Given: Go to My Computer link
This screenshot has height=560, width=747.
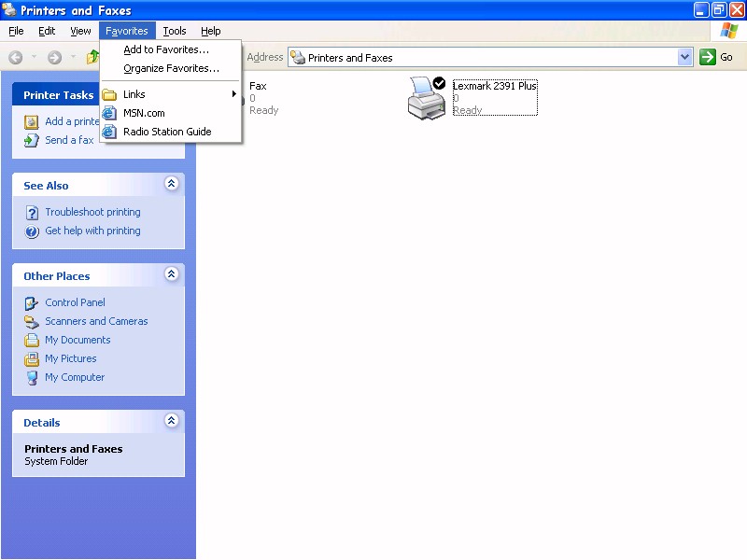Looking at the screenshot, I should tap(75, 377).
